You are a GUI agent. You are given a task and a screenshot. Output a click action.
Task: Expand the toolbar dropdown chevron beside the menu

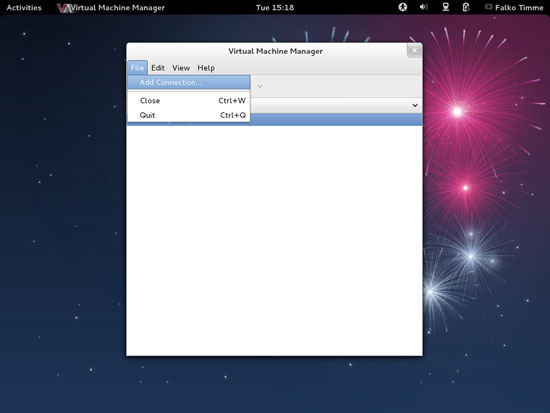pos(260,86)
